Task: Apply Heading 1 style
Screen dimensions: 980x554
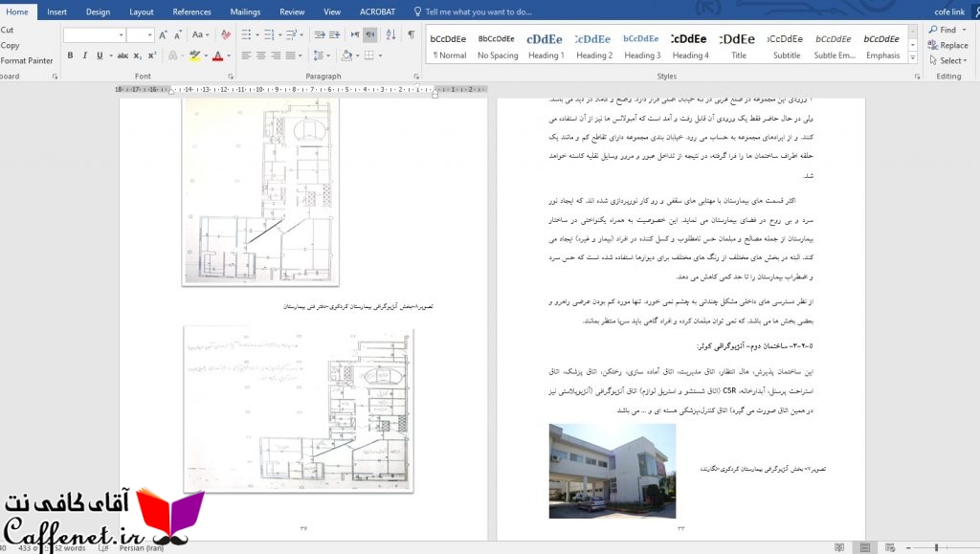Action: tap(546, 46)
